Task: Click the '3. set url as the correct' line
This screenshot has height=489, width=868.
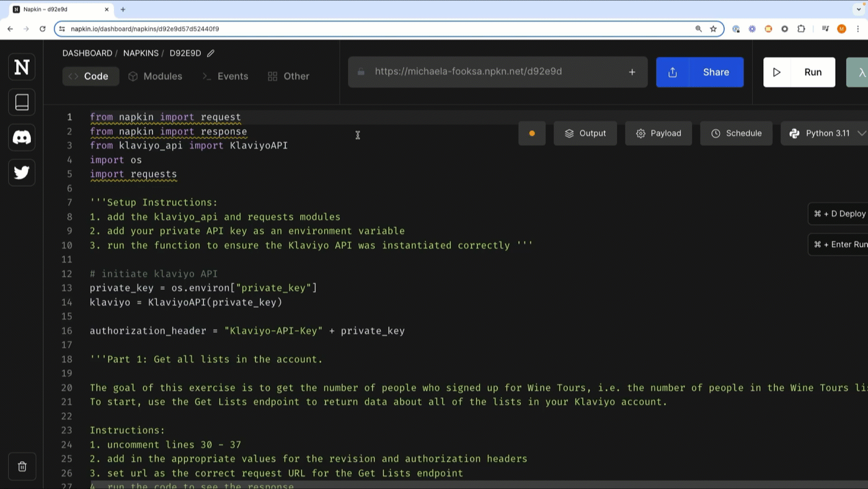Action: point(277,473)
